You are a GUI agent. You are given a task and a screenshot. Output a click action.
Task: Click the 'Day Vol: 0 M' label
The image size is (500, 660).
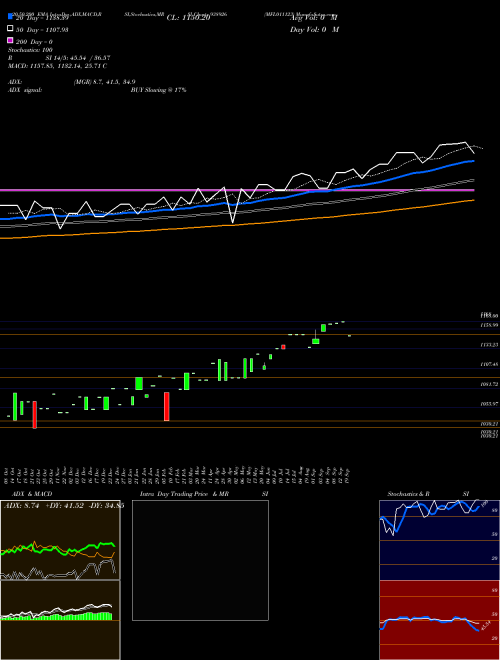tap(314, 29)
